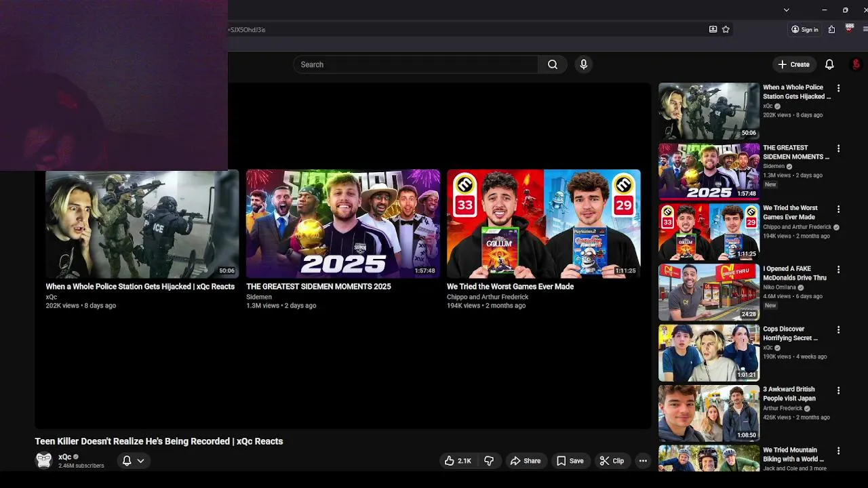
Task: Click the install app icon in the address bar
Action: click(x=713, y=29)
